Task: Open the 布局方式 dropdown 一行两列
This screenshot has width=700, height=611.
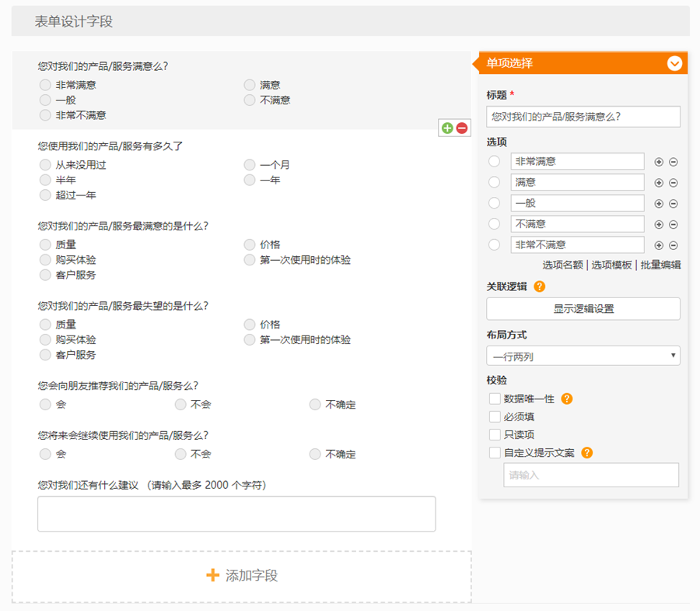Action: point(583,356)
